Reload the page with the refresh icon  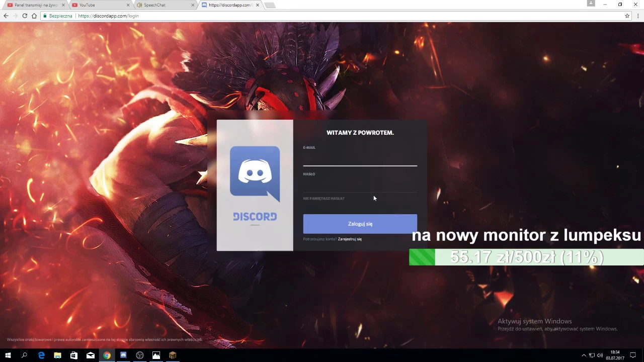pyautogui.click(x=25, y=16)
